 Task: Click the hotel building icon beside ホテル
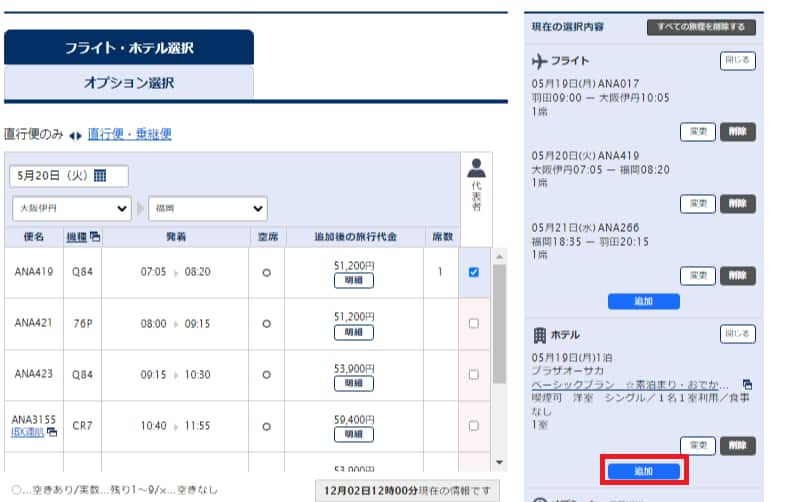pyautogui.click(x=541, y=334)
